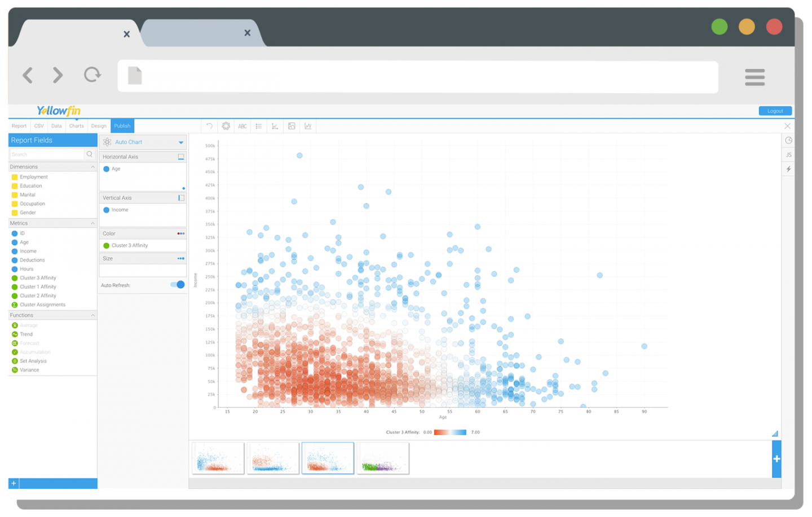
Task: Collapse the Dimensions section
Action: click(x=92, y=166)
